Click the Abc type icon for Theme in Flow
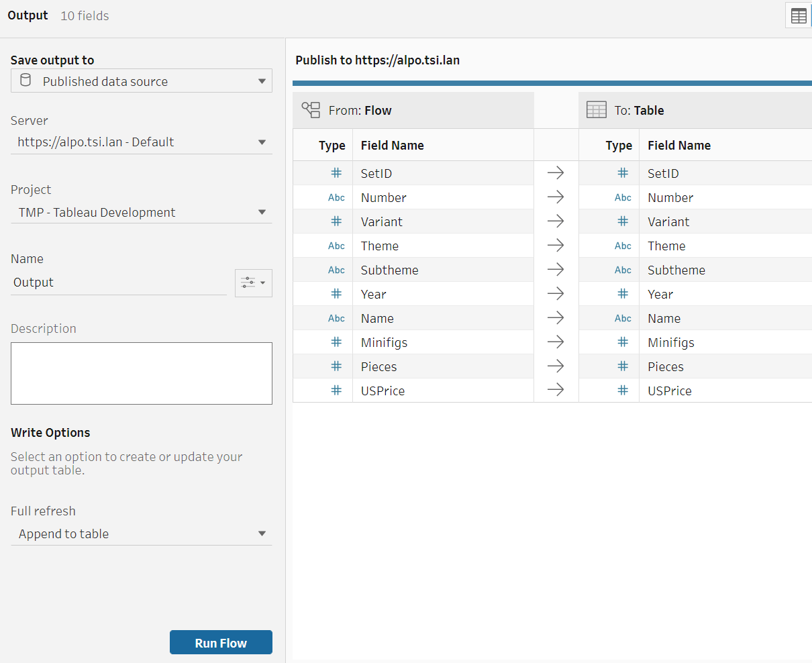812x663 pixels. 336,246
